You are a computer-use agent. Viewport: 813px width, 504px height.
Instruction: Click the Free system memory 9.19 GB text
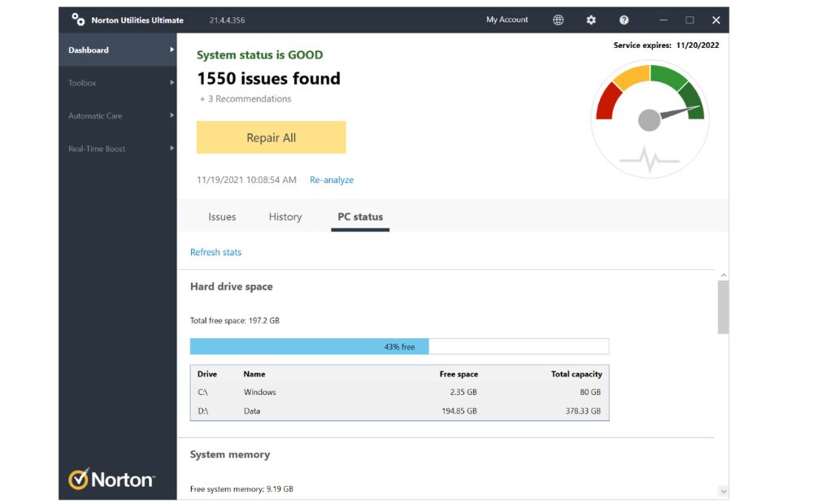(241, 489)
